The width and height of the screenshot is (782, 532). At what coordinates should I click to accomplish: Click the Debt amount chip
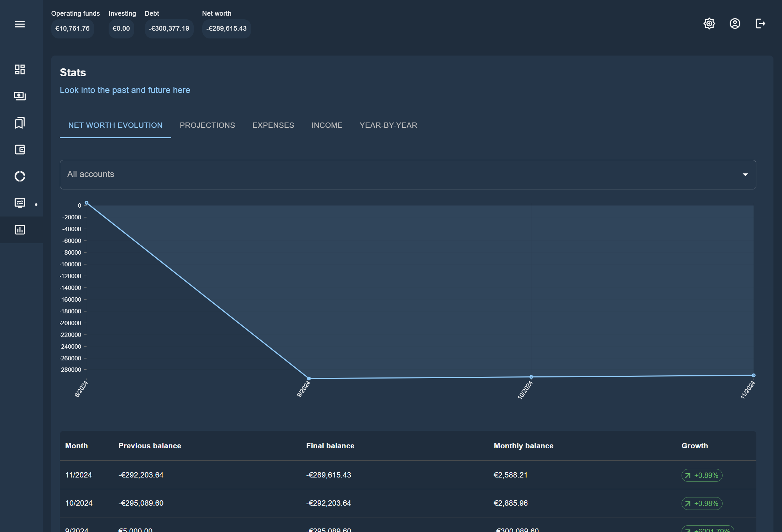pos(169,28)
